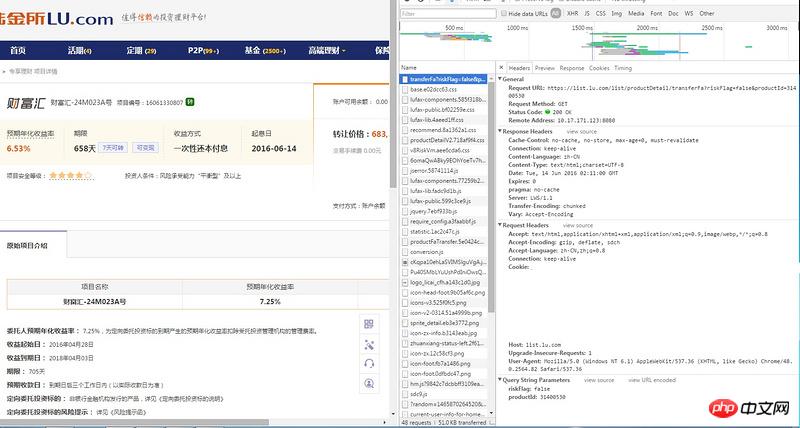The image size is (800, 428).
Task: Open 活期 navigation item
Action: 80,51
